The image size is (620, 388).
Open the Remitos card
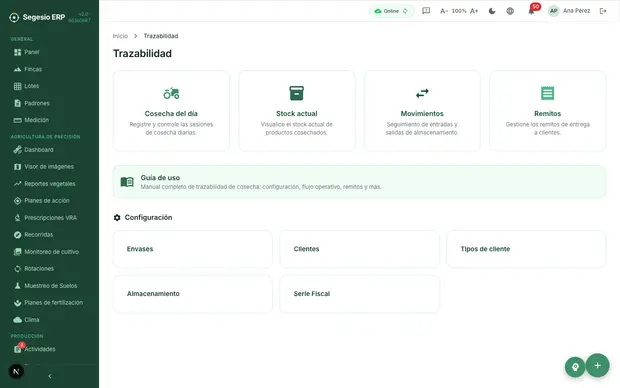(x=548, y=111)
